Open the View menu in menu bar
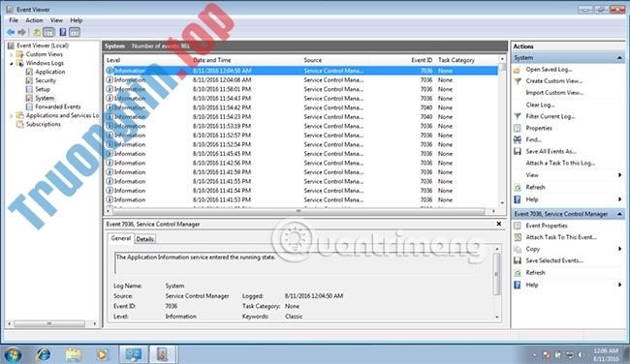The image size is (630, 364). tap(56, 20)
